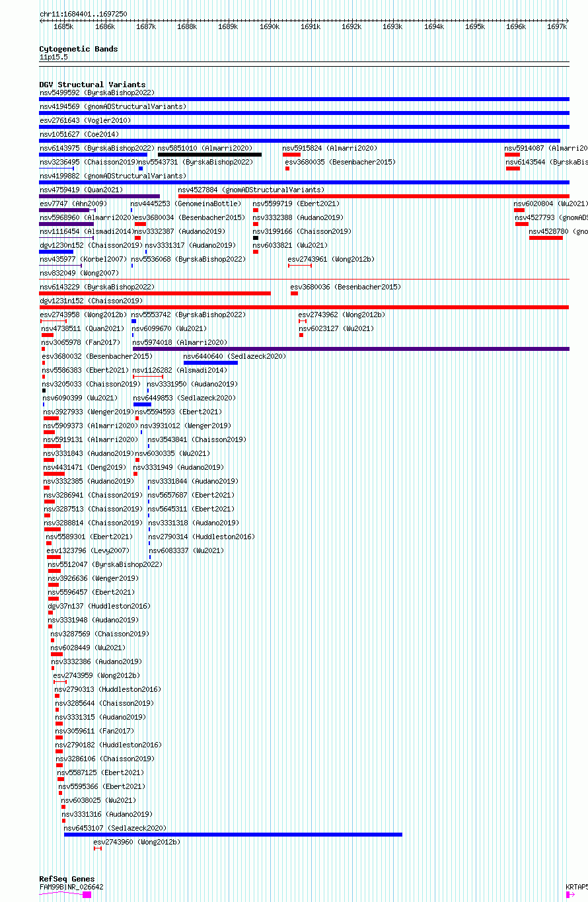The image size is (588, 902).
Task: Open dgv1231n152 (Chaisson2019) variant
Action: point(91,301)
